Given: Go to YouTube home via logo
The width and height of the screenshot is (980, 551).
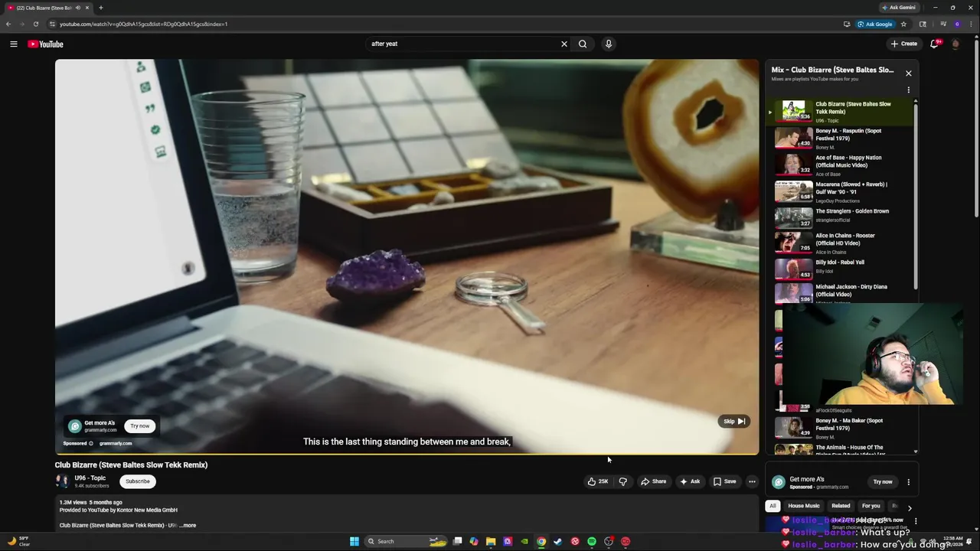Looking at the screenshot, I should tap(46, 44).
